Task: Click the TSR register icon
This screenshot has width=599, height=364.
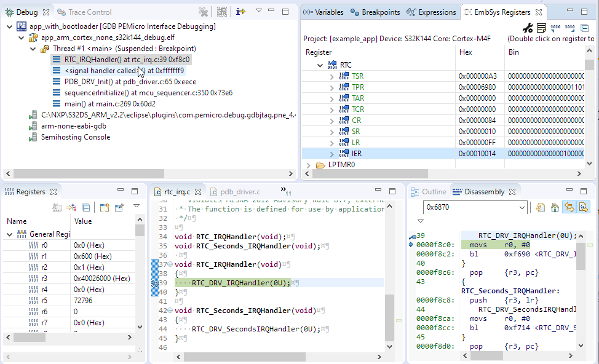Action: pos(344,76)
